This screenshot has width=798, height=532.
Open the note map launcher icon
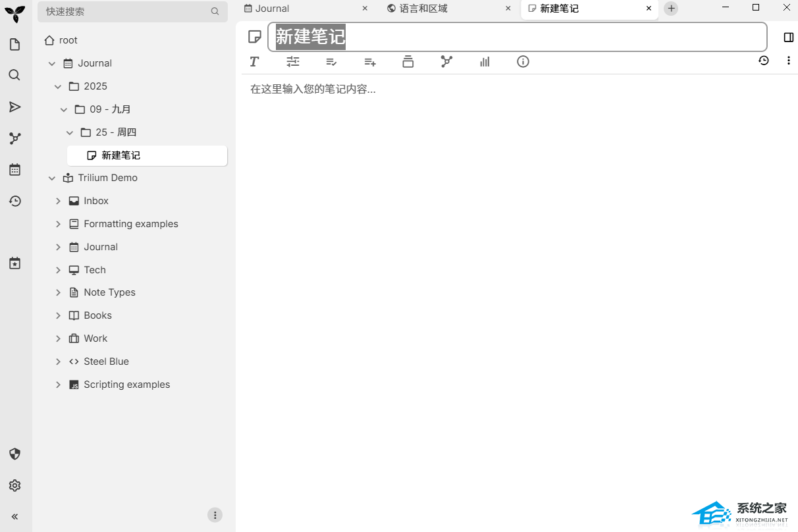tap(14, 138)
